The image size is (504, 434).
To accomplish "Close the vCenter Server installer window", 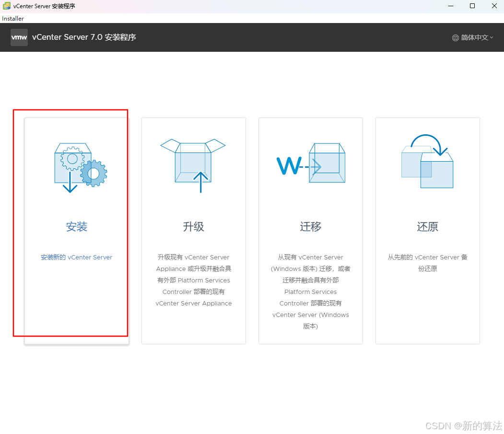I will pos(494,6).
